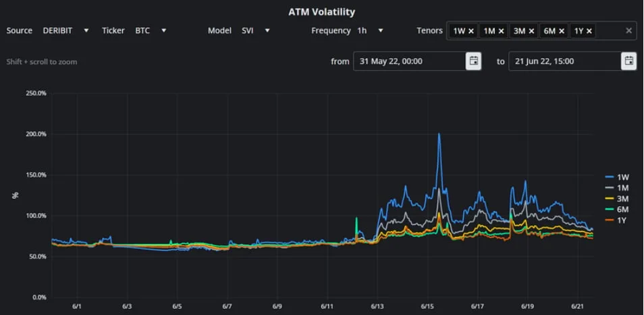Click the 6/5 x-axis date label
The width and height of the screenshot is (644, 315).
point(177,307)
